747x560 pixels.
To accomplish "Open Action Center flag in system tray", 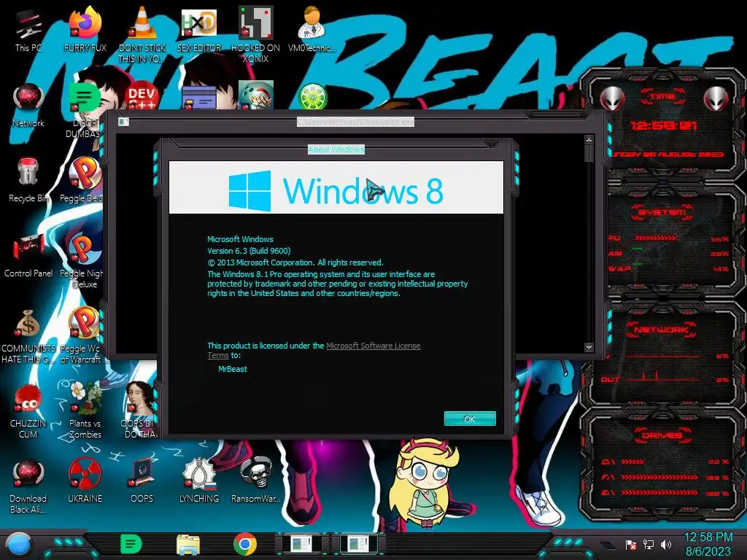I will (x=630, y=545).
